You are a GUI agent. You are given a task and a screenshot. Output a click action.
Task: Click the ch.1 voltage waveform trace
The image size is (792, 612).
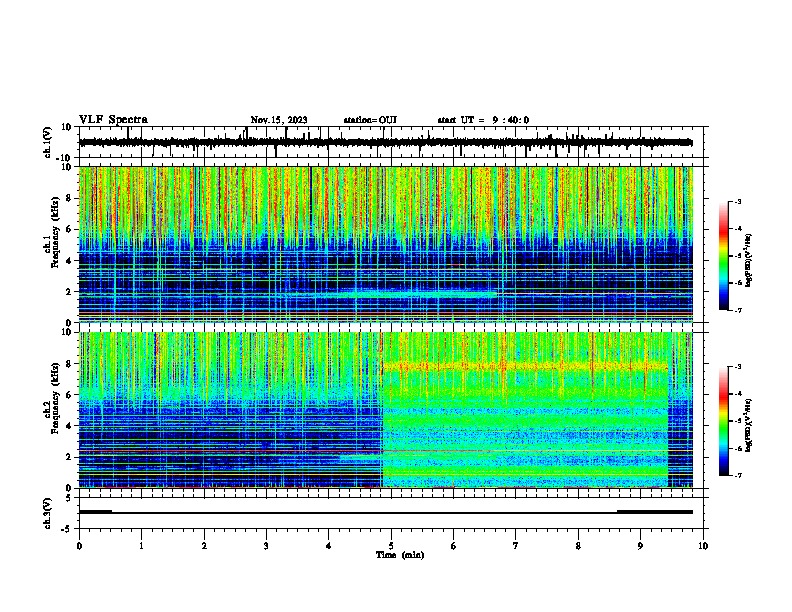coord(385,142)
